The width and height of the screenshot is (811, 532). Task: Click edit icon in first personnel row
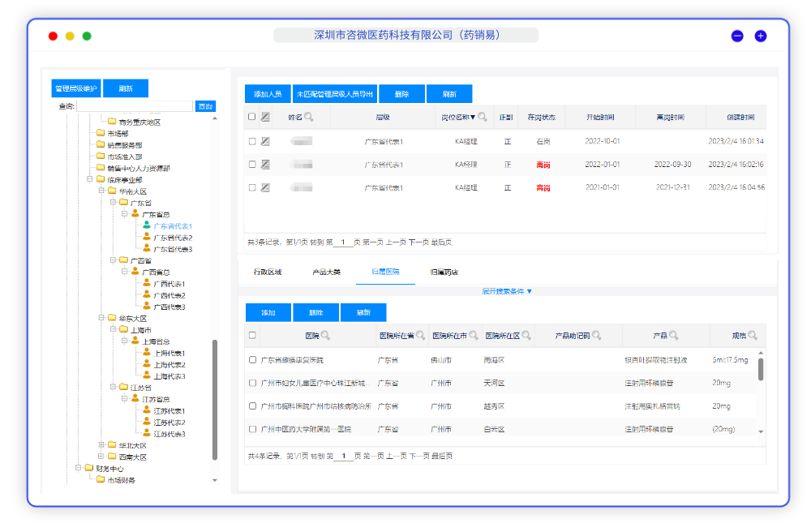[x=265, y=141]
